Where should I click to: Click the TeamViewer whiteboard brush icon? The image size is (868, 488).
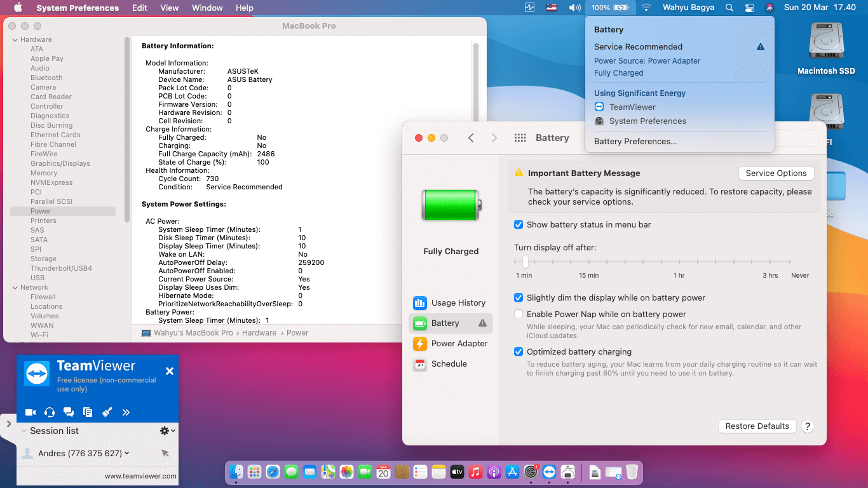(107, 412)
